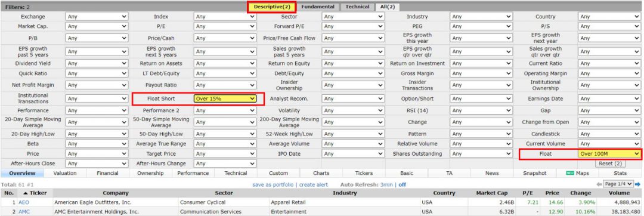Switch to the Valuation view tab
Screen dimensions: 644x216
coord(65,173)
